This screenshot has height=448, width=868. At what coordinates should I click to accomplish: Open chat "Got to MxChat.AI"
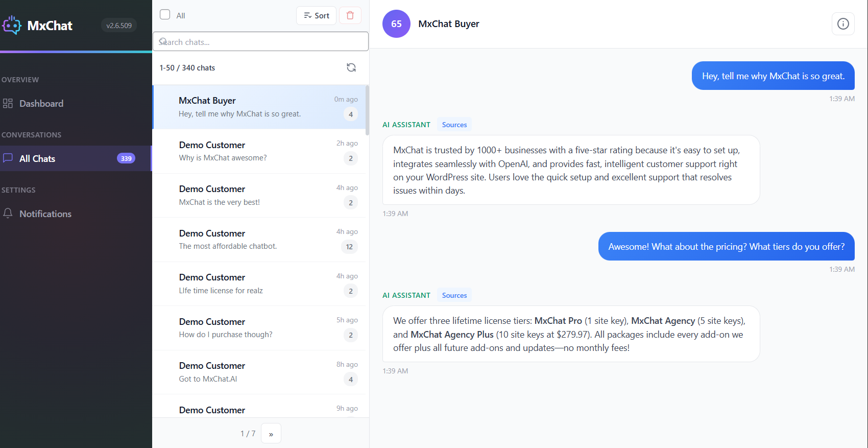(259, 372)
